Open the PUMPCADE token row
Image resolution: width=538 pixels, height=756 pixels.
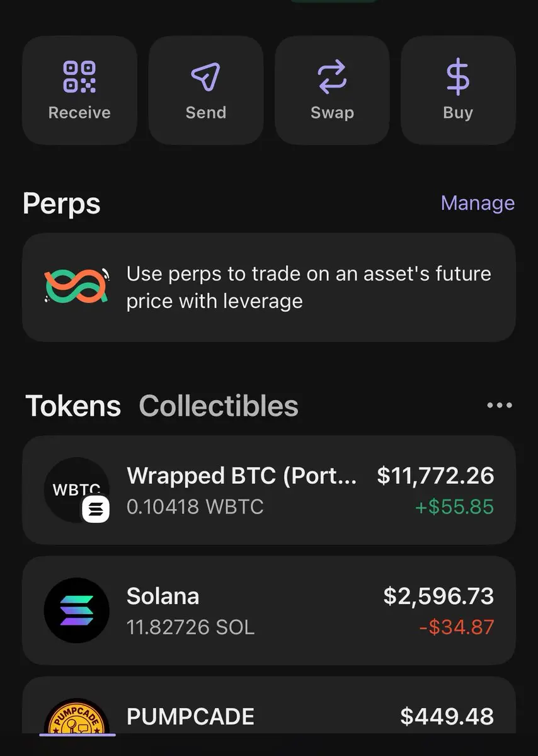point(269,706)
